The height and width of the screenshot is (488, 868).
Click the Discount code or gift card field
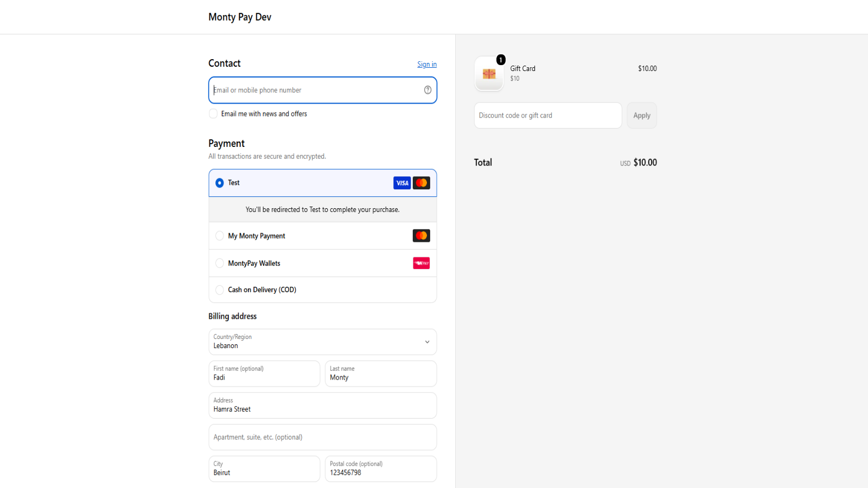coord(548,115)
